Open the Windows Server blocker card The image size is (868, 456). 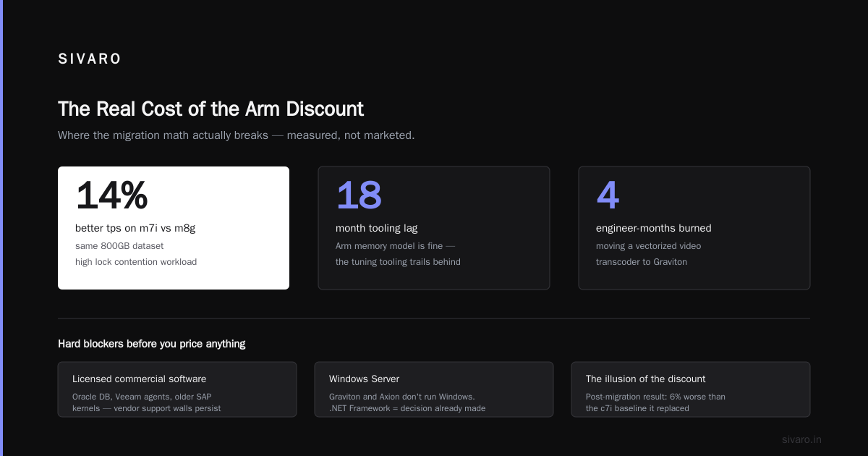pos(434,389)
